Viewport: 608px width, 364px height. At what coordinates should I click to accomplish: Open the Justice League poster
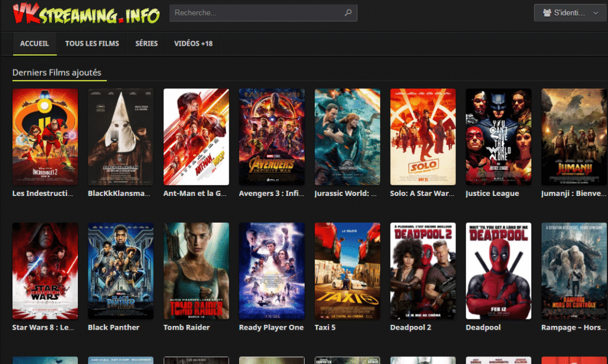pos(499,137)
